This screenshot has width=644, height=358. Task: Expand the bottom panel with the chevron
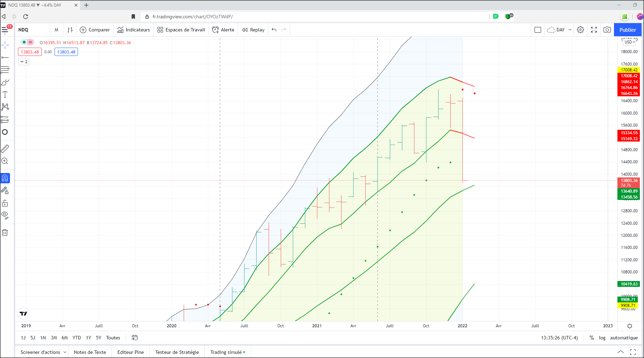621,352
